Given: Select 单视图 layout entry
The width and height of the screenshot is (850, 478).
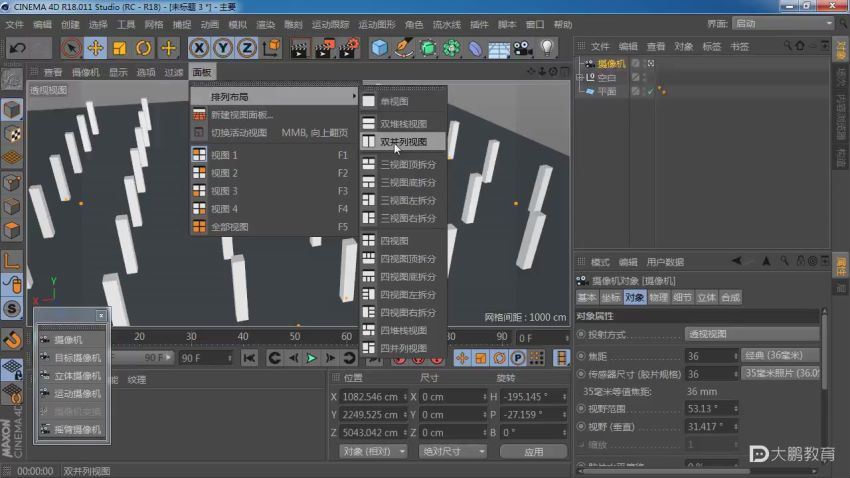Looking at the screenshot, I should (x=403, y=101).
